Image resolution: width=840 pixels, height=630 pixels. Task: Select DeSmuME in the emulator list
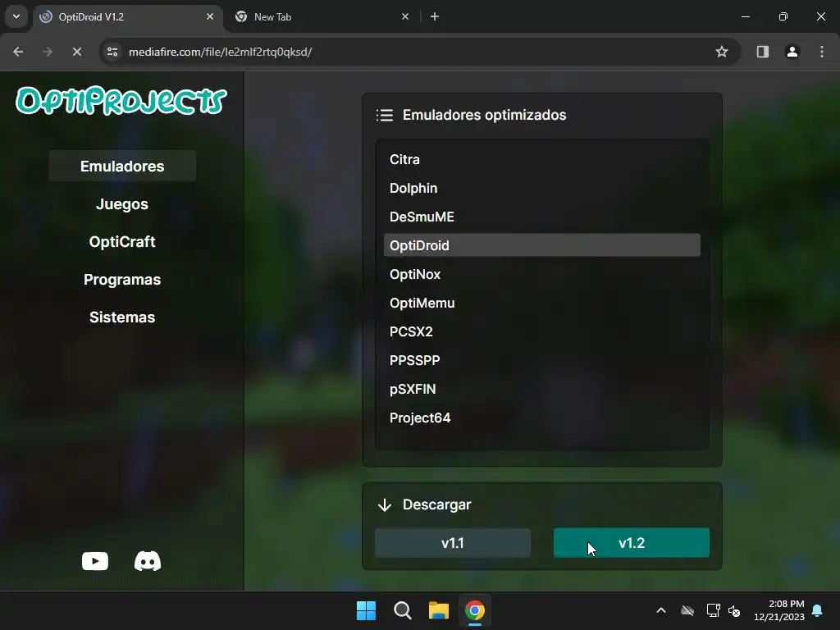pos(542,217)
